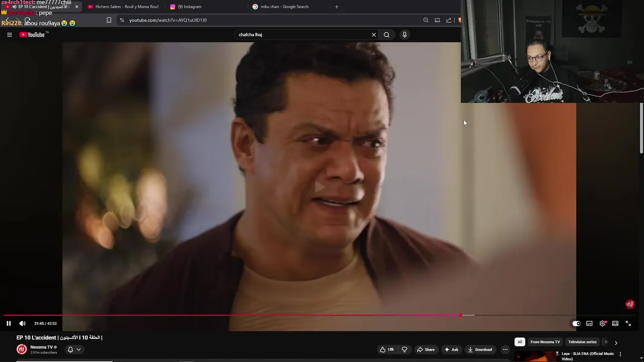Open the Nessma TV channel avatar

click(22, 349)
